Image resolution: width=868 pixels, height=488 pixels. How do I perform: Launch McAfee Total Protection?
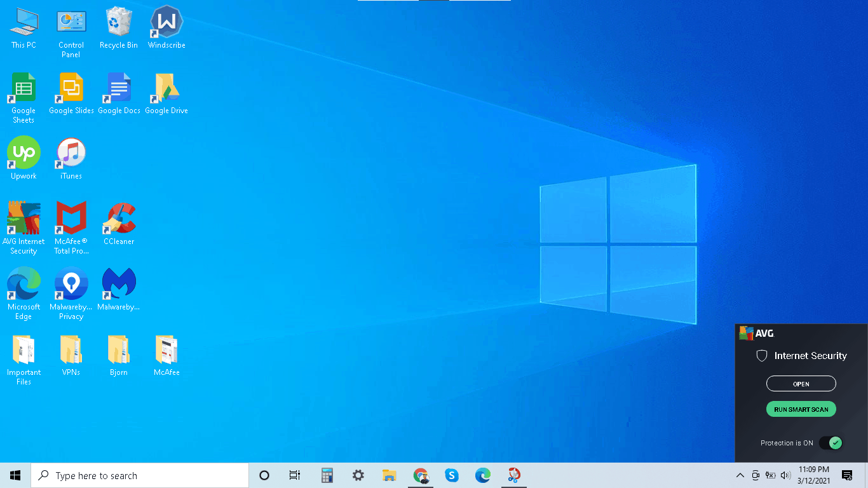[x=71, y=219]
